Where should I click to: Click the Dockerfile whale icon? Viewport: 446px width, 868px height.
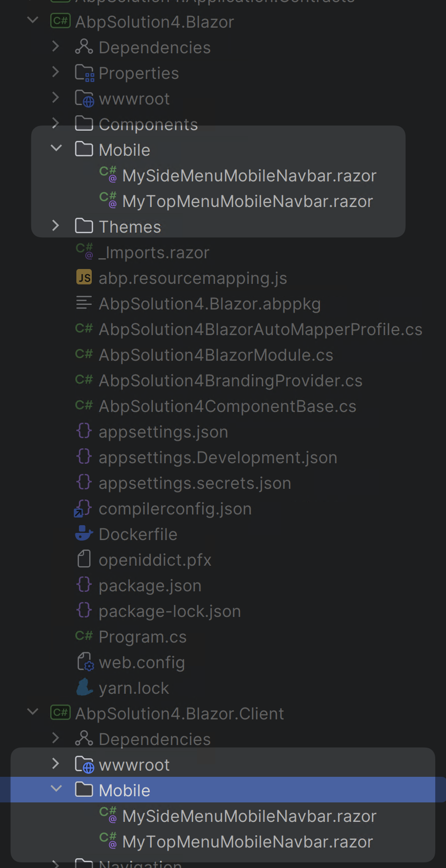(84, 534)
